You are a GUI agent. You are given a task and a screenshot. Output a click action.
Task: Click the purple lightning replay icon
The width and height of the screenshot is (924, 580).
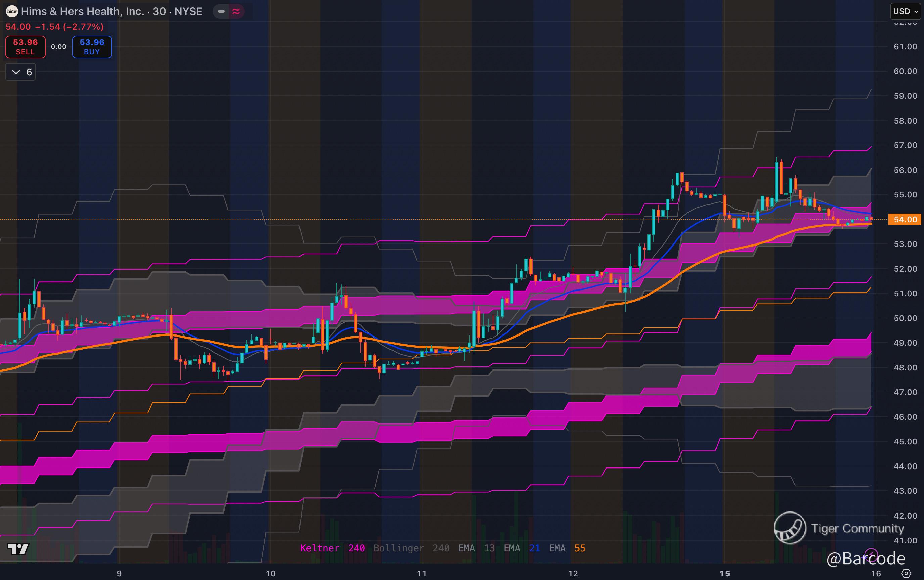pyautogui.click(x=871, y=555)
